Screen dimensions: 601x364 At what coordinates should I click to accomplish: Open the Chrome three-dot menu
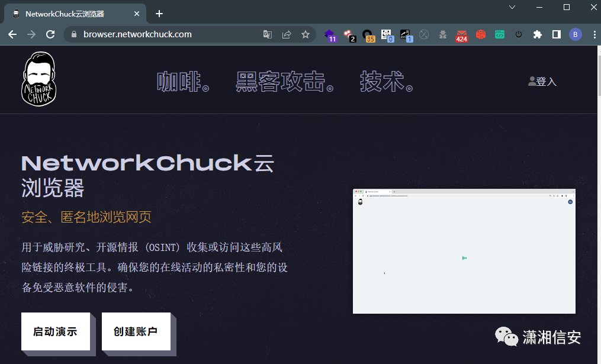pos(594,34)
